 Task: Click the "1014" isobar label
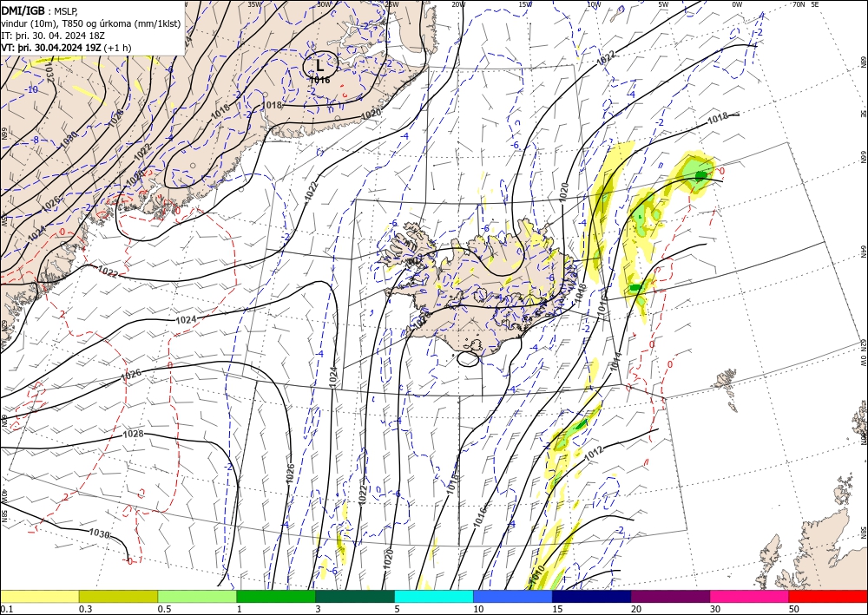[x=616, y=361]
